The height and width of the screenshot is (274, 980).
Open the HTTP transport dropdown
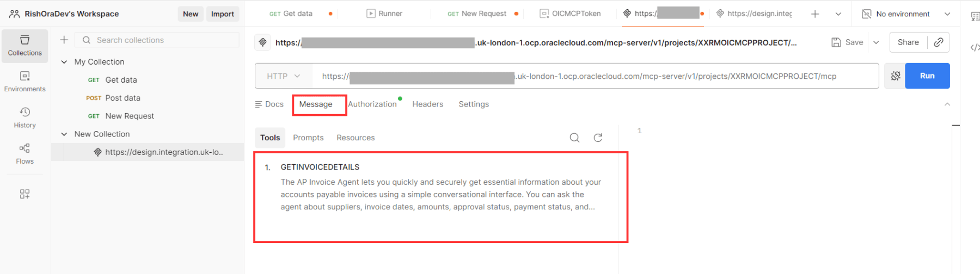pyautogui.click(x=284, y=76)
